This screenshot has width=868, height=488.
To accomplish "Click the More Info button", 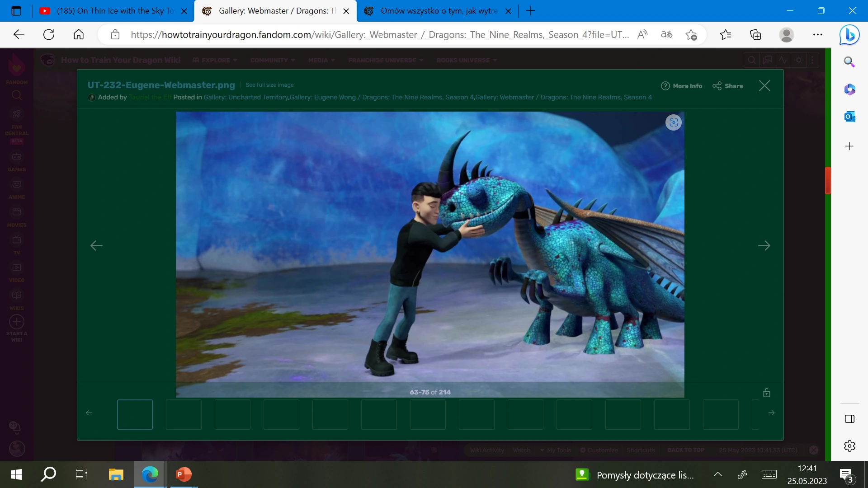I will [682, 86].
